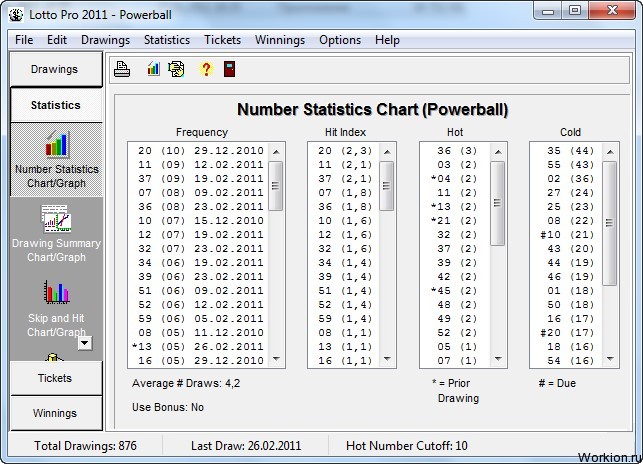This screenshot has width=643, height=464.
Task: Select Frequency row 20 (10) 29.12.2010
Action: click(x=199, y=151)
